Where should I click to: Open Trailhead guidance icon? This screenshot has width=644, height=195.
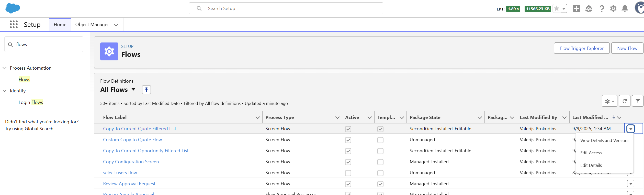589,9
